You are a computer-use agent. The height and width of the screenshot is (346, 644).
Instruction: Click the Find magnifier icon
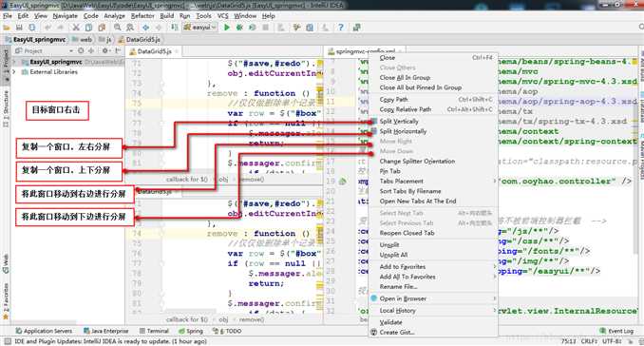click(x=118, y=28)
